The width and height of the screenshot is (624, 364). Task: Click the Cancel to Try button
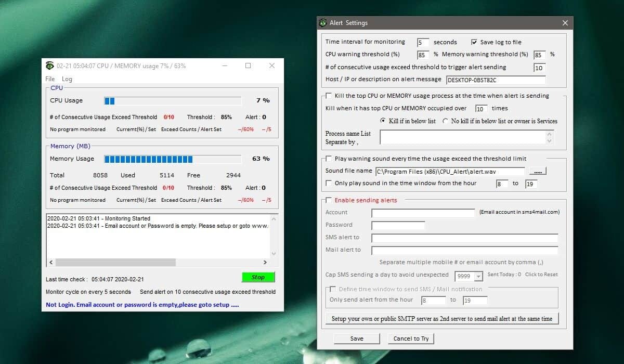411,339
